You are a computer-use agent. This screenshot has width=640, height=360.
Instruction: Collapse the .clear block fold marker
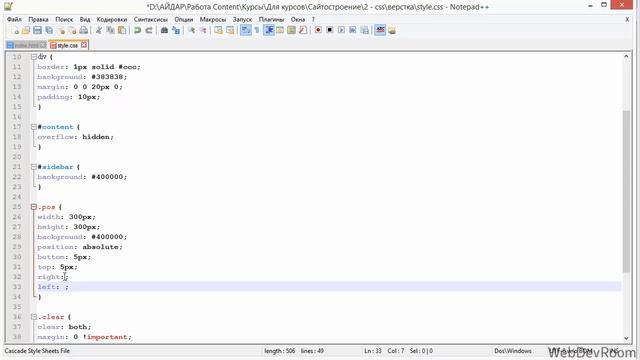[34, 317]
